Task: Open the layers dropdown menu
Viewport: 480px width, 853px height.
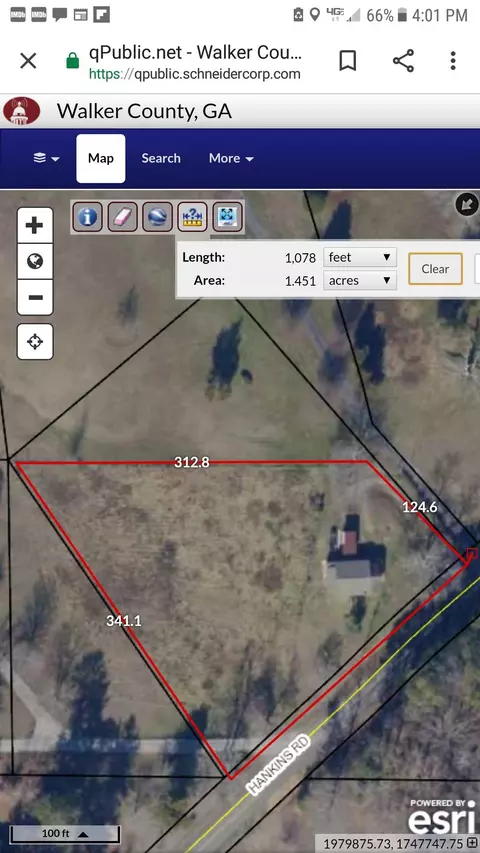Action: [x=46, y=158]
